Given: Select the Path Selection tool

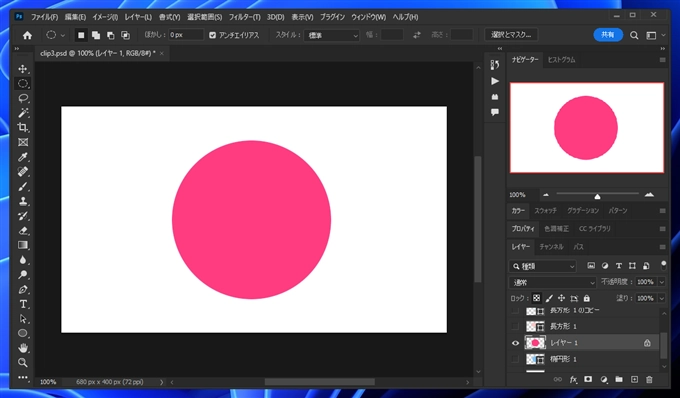Looking at the screenshot, I should [x=23, y=319].
